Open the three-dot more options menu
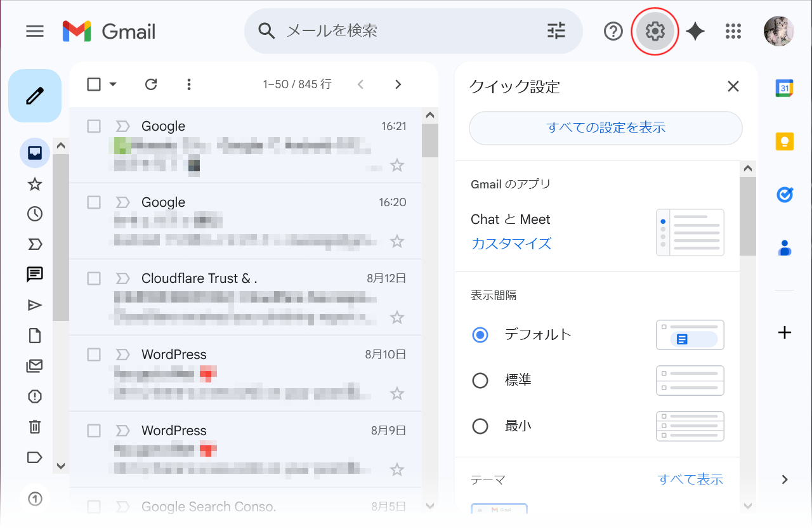 click(188, 84)
